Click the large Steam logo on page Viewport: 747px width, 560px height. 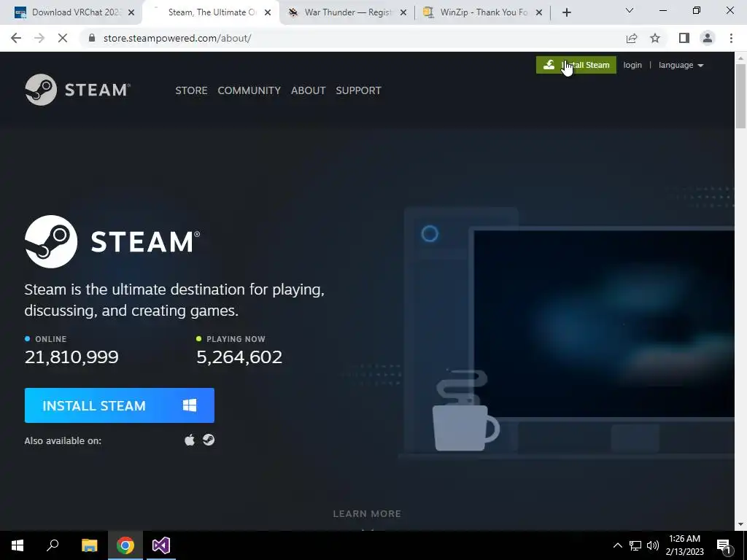112,241
